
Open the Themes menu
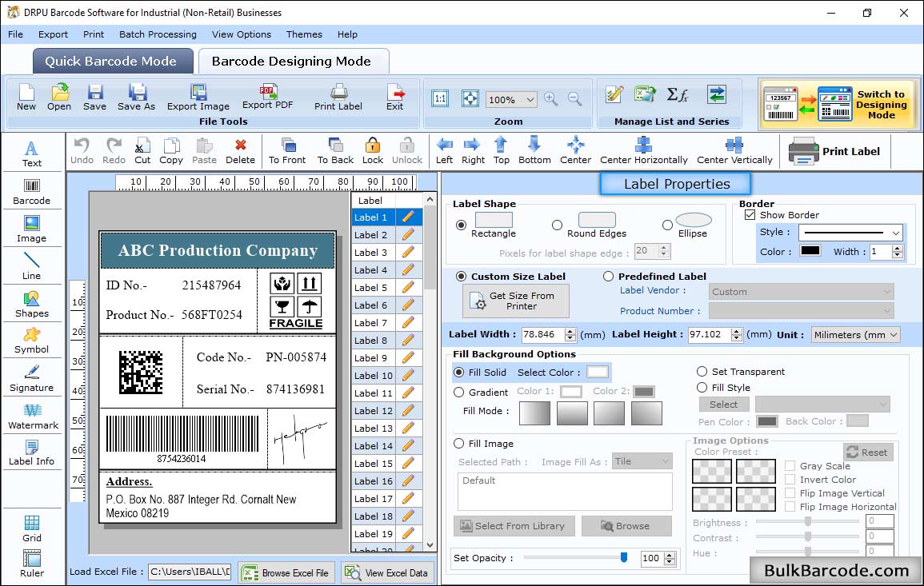(x=304, y=34)
